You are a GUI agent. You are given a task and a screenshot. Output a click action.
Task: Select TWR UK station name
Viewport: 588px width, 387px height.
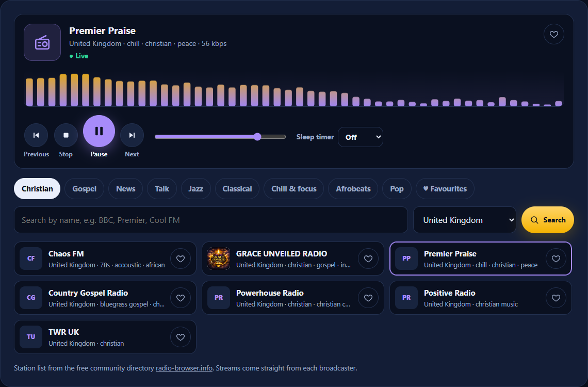tap(64, 332)
